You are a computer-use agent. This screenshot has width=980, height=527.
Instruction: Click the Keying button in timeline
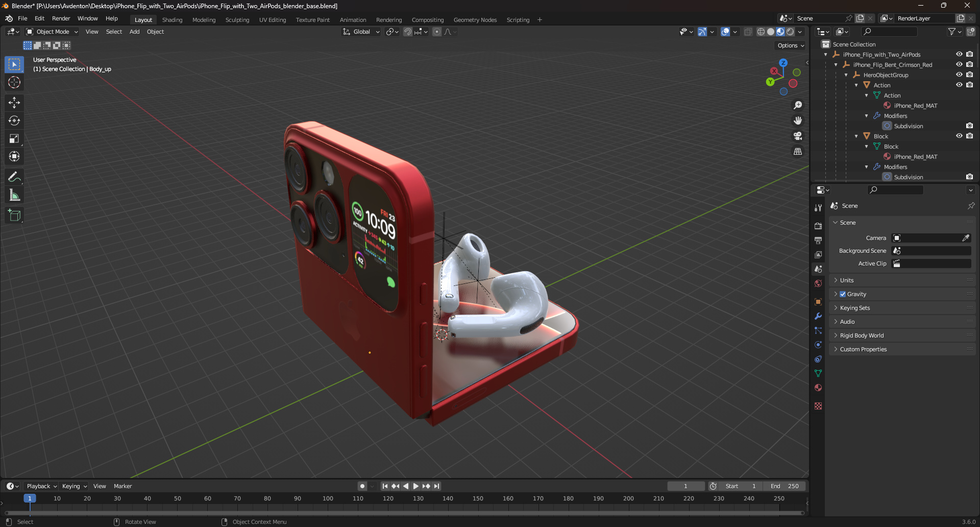(x=75, y=486)
